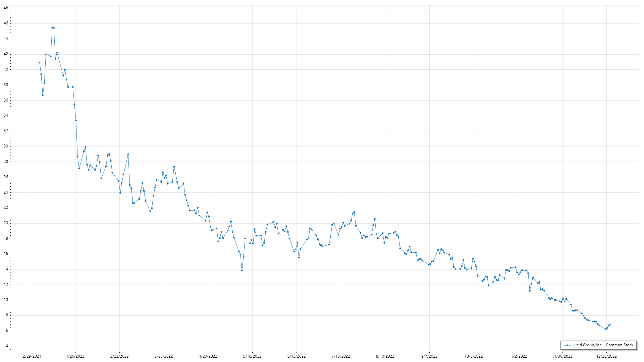644x362 pixels.
Task: Click the first data point of the series
Action: pos(40,63)
